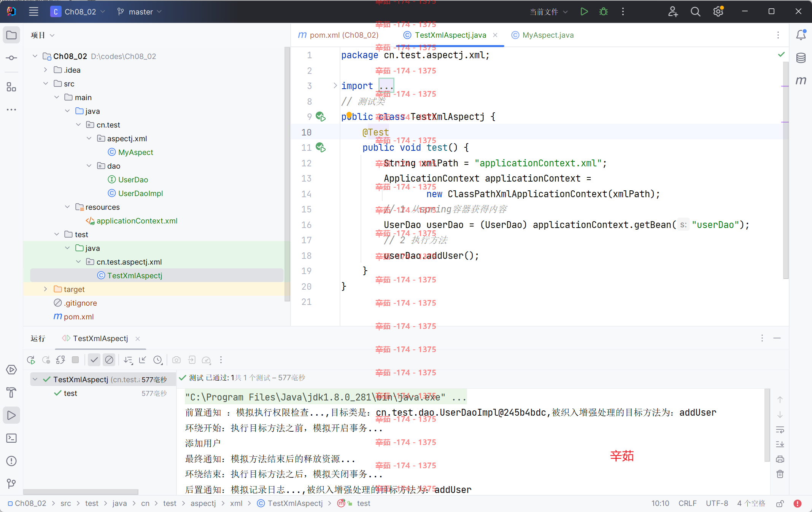The height and width of the screenshot is (512, 812).
Task: Open the project view mode dropdown
Action: coord(43,35)
